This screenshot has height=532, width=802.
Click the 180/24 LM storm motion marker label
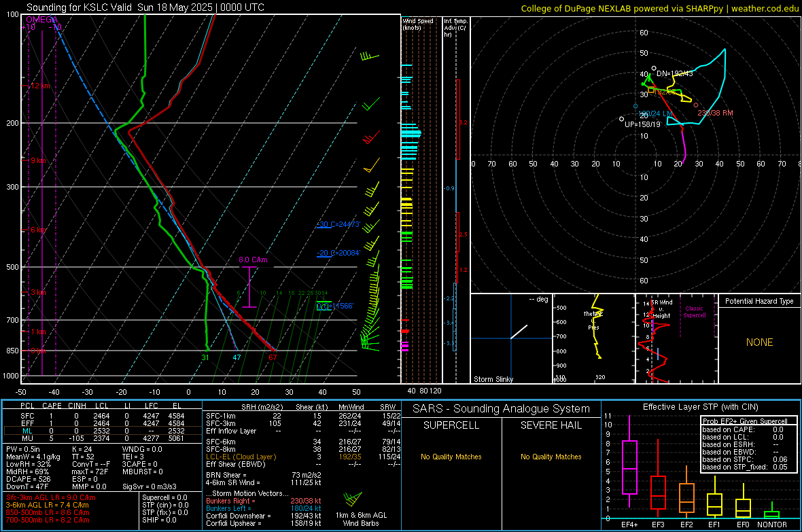tap(655, 113)
